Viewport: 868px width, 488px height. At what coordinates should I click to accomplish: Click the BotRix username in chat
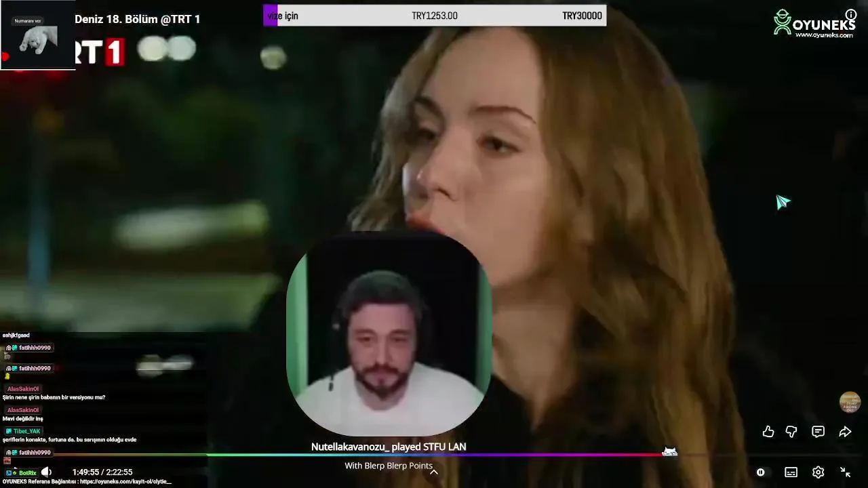click(x=27, y=473)
